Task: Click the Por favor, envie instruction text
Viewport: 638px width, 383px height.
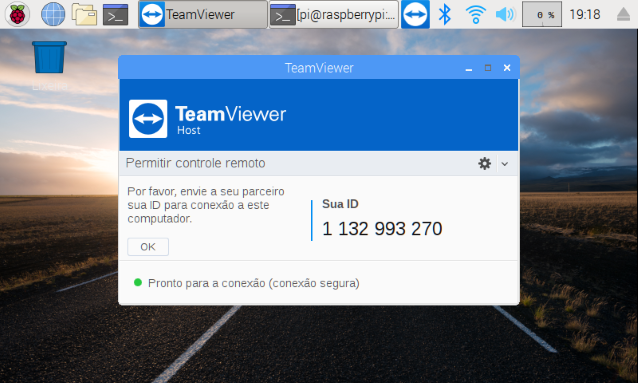Action: (206, 205)
